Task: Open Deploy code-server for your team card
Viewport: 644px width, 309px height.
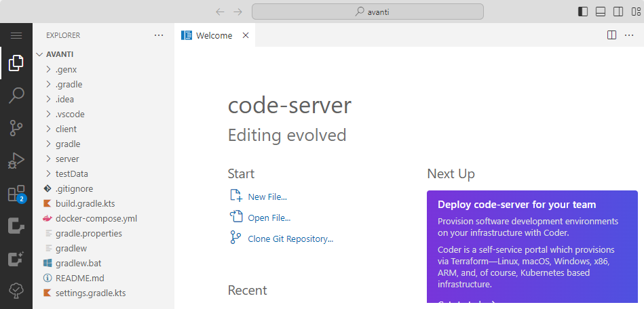Action: (x=532, y=247)
